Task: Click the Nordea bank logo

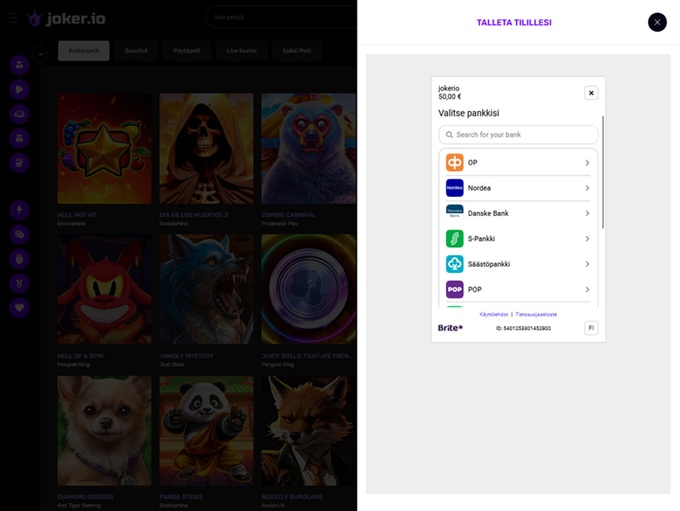Action: (455, 188)
